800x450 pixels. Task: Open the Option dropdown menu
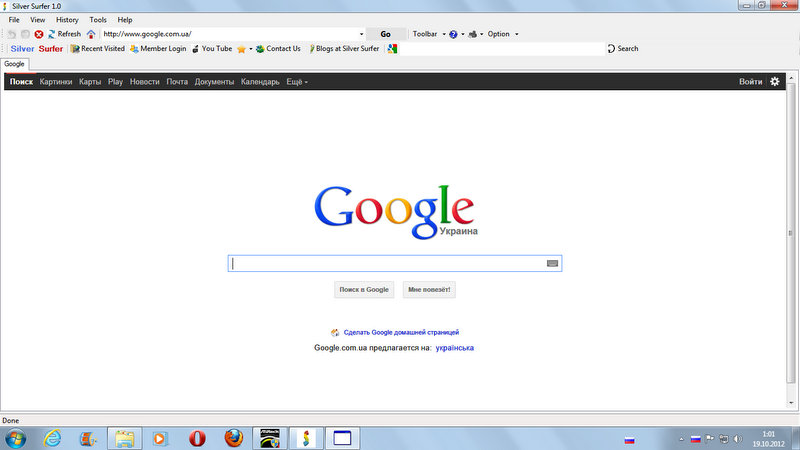tap(503, 34)
